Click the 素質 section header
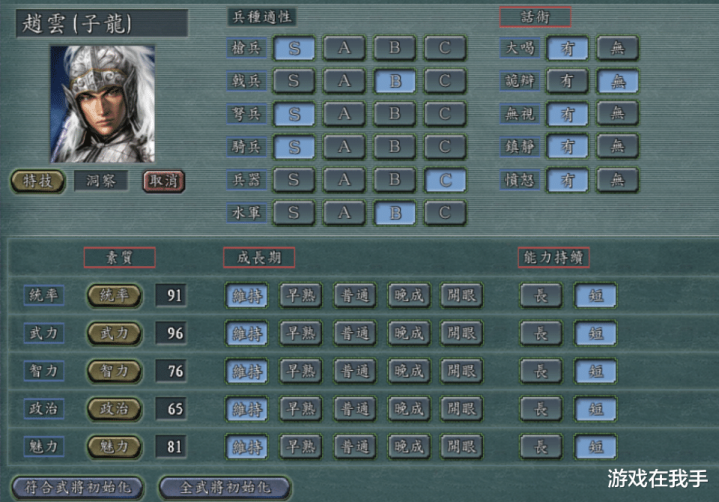This screenshot has width=719, height=502. [119, 258]
